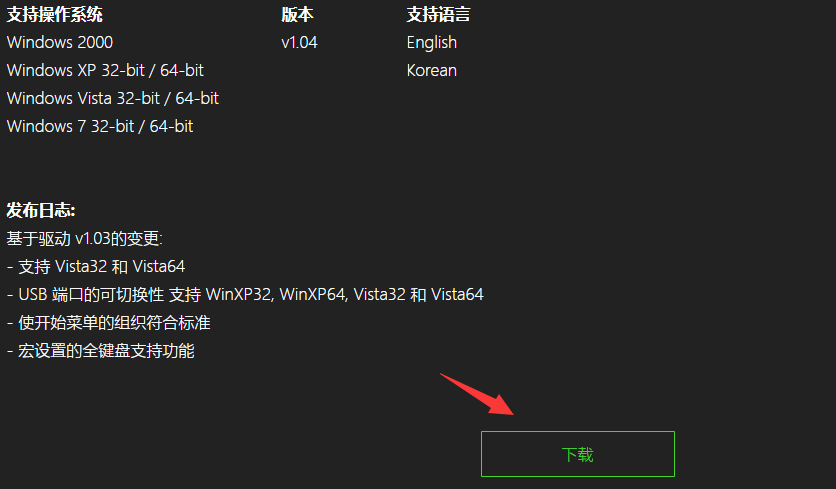The height and width of the screenshot is (489, 836).
Task: Select the Windows 2000 entry
Action: coord(60,42)
